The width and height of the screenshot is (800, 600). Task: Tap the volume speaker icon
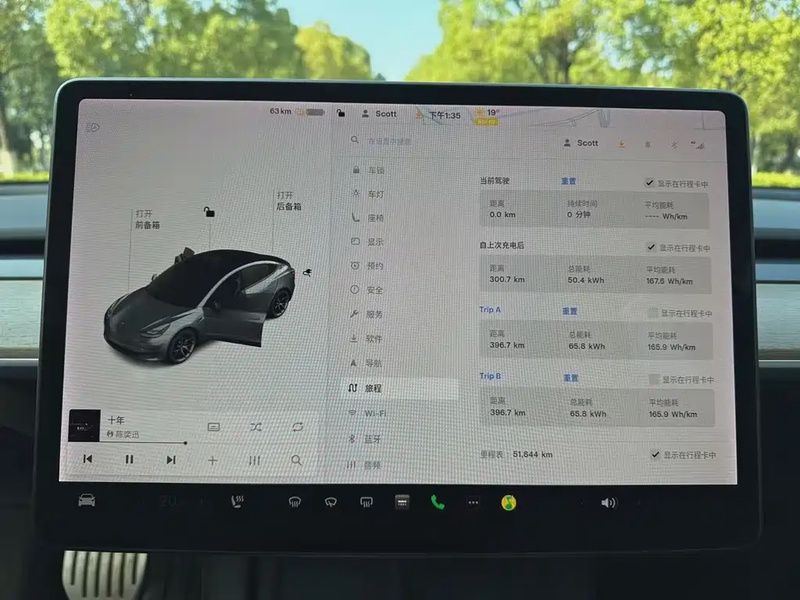point(608,502)
